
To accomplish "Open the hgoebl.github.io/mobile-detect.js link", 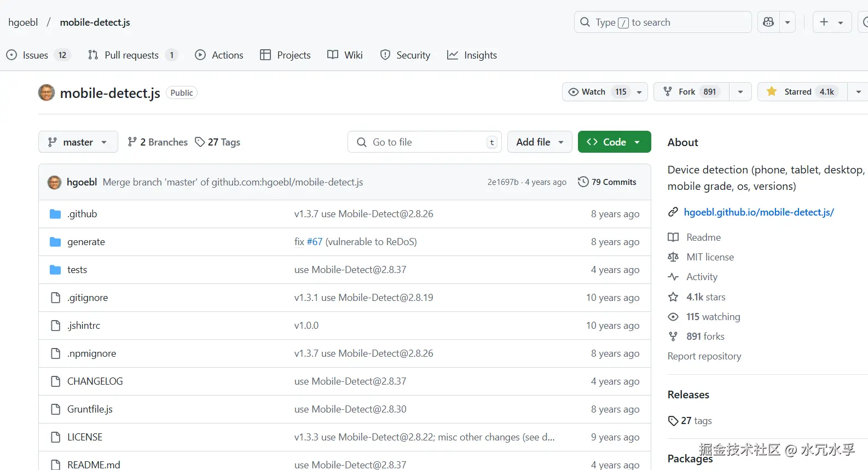I will (759, 212).
